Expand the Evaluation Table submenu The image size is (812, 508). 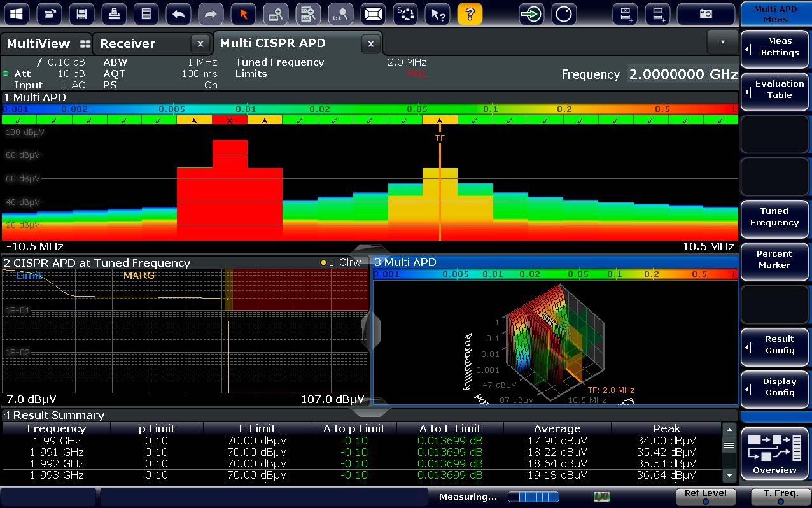tap(774, 90)
